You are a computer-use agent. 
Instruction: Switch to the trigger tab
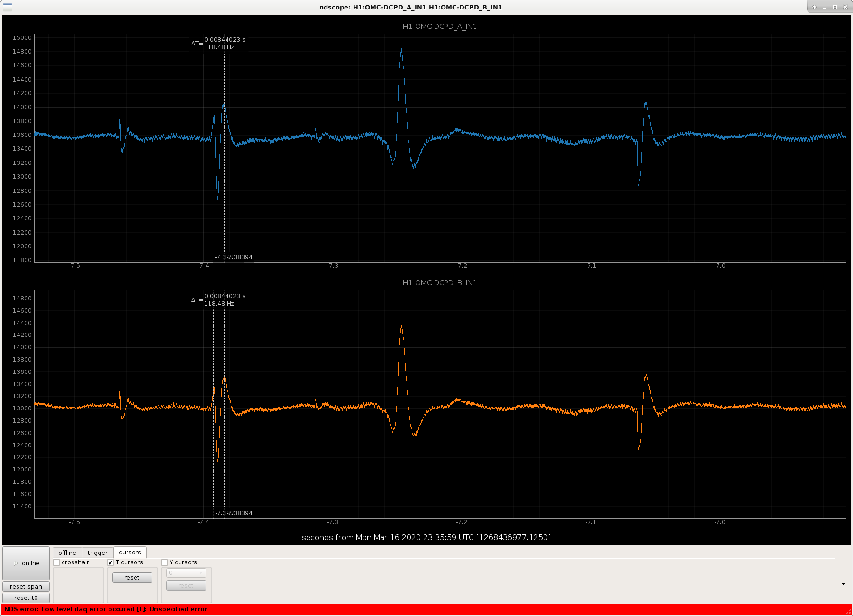[97, 553]
